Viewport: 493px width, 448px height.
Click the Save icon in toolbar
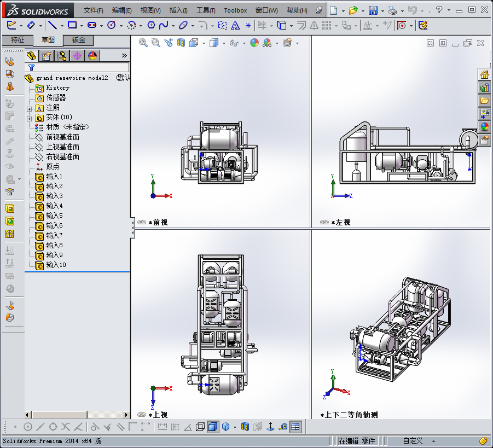point(373,10)
